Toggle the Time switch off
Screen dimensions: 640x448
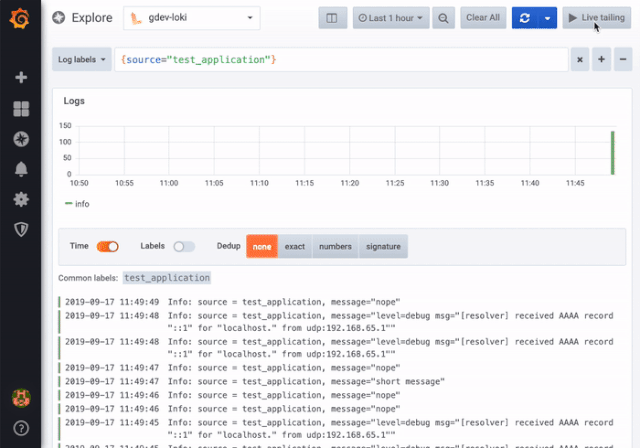tap(107, 246)
